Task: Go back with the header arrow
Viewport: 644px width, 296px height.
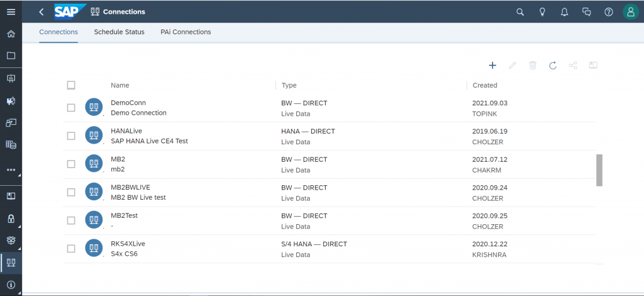Action: click(x=41, y=12)
